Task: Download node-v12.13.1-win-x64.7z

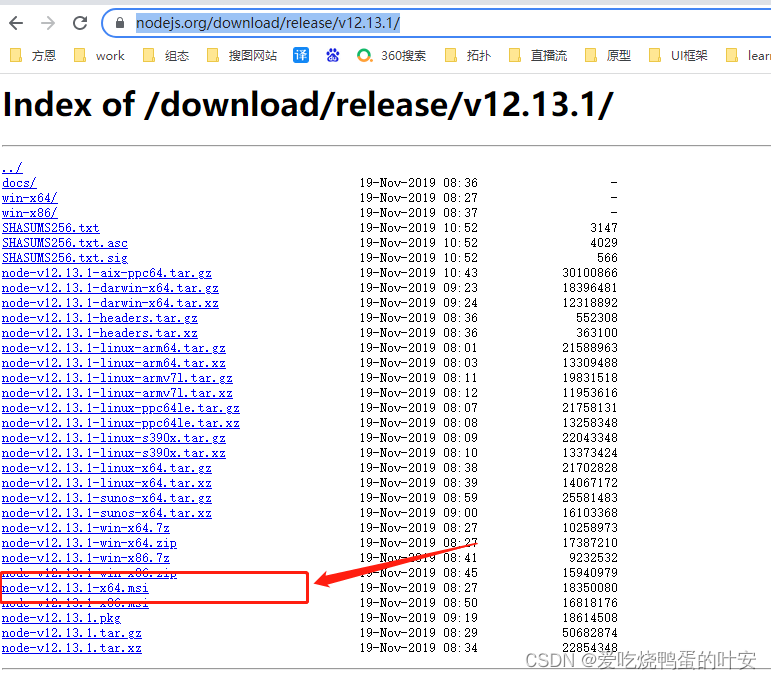Action: pos(86,528)
